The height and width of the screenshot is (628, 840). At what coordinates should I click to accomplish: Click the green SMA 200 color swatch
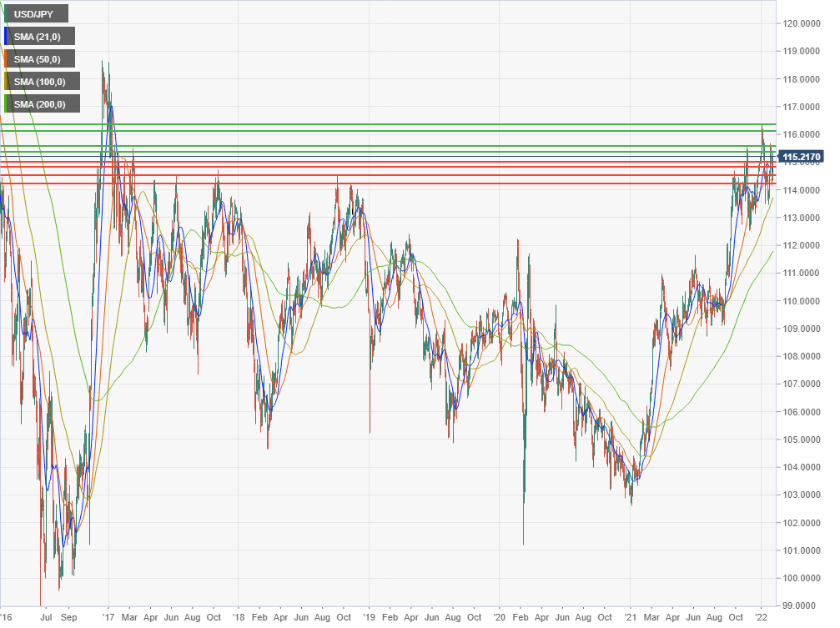6,104
